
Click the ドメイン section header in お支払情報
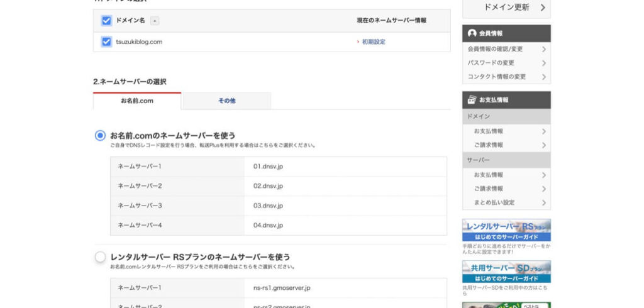506,117
